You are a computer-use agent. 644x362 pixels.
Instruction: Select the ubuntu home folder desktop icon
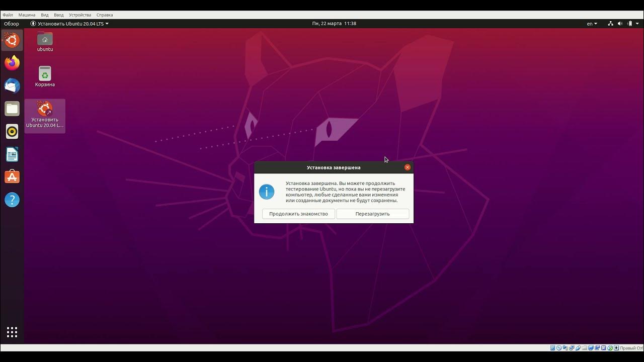pos(45,42)
